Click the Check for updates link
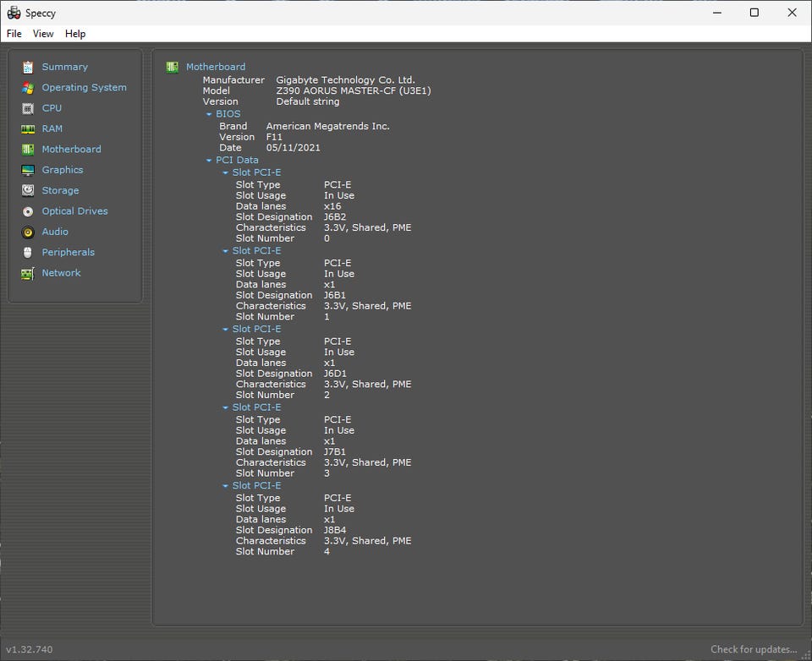 [x=753, y=649]
